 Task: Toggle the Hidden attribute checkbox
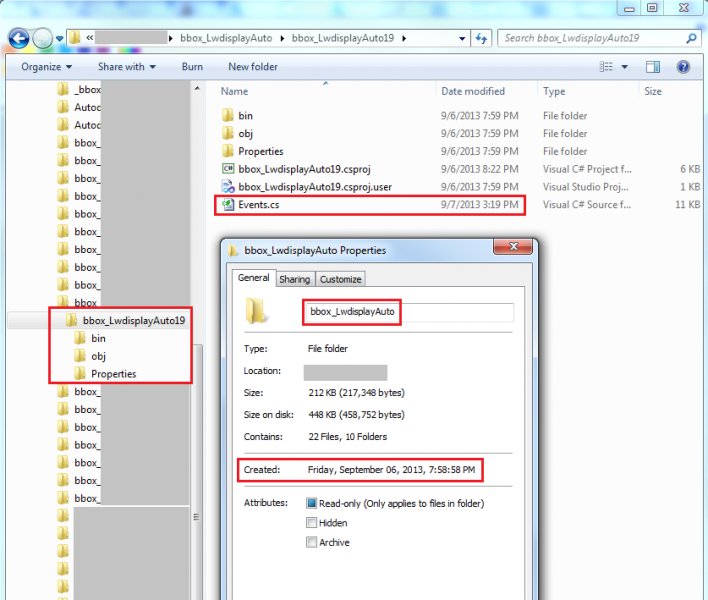(x=311, y=523)
